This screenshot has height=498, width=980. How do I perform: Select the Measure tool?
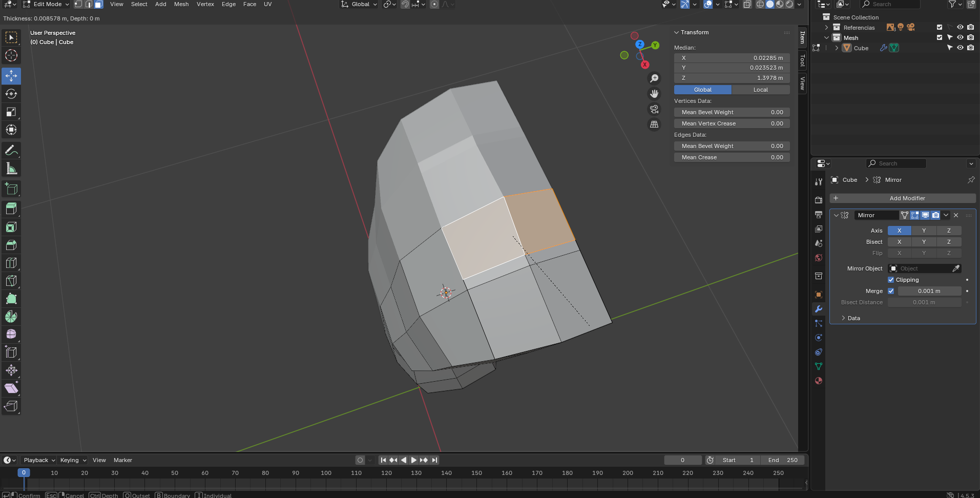click(11, 168)
